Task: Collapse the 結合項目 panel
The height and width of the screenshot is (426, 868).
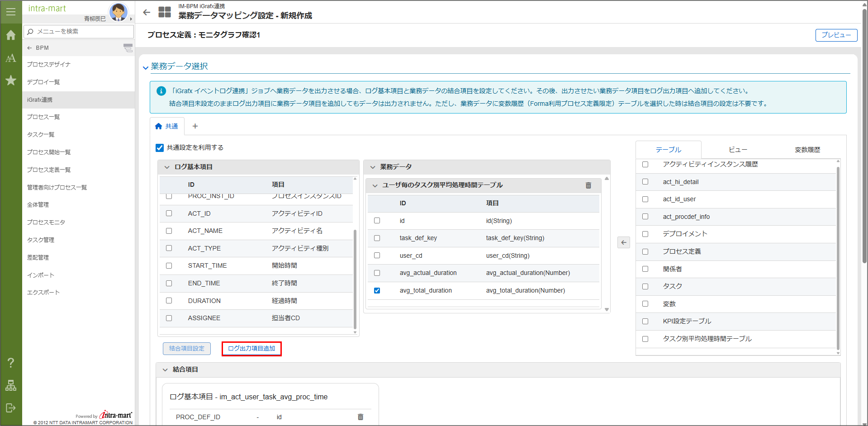Action: [165, 370]
